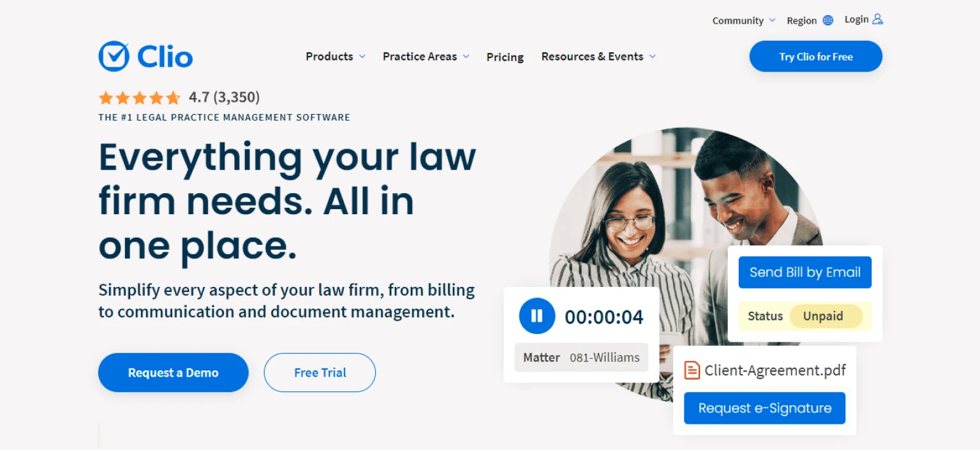Expand the Practice Areas menu
The width and height of the screenshot is (980, 450).
[x=426, y=57]
